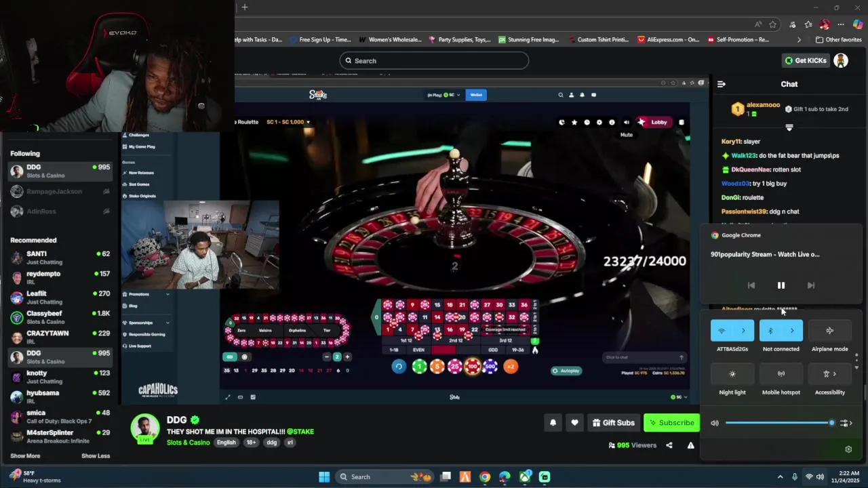Open SANTI channel in Recommended
868x488 pixels.
[x=60, y=258]
